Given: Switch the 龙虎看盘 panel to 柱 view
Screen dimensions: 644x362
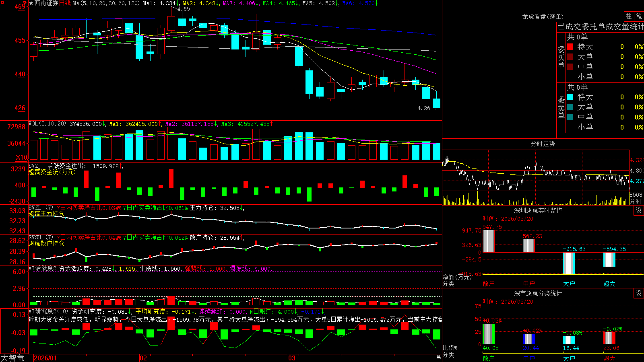Looking at the screenshot, I should [x=629, y=16].
